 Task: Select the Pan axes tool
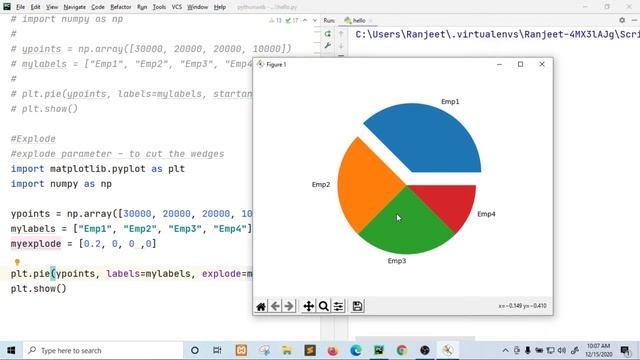pyautogui.click(x=309, y=306)
